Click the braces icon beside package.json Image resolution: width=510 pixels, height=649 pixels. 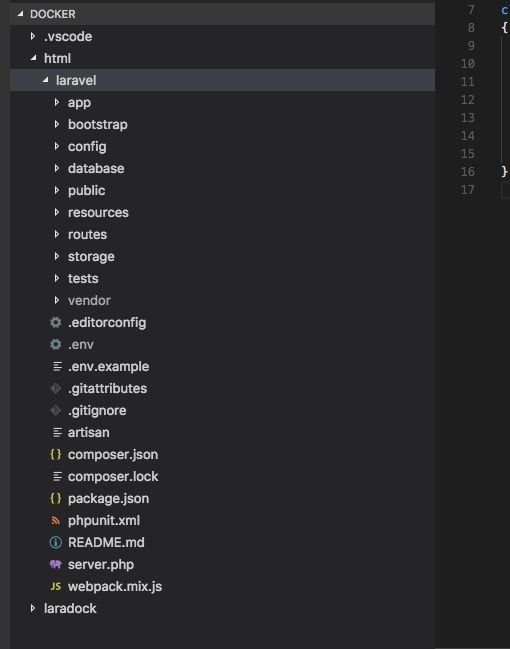tap(55, 498)
